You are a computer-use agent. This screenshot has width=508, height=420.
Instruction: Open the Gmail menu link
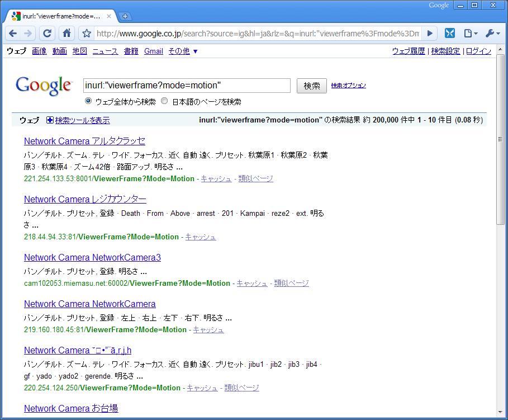pos(154,51)
